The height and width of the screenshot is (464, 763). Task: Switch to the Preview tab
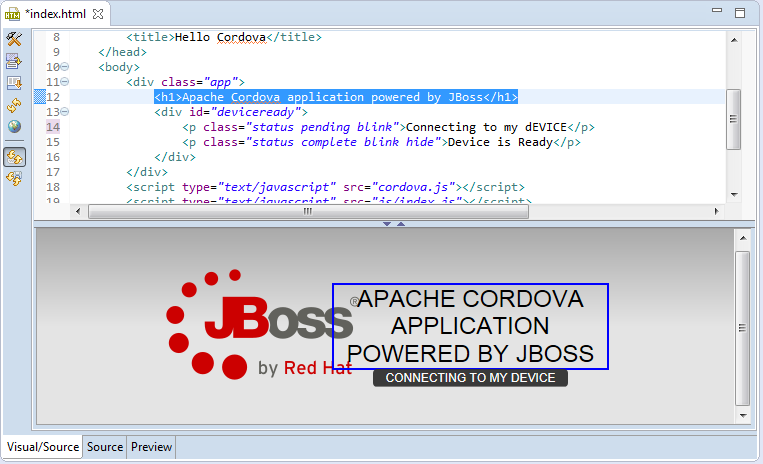151,446
